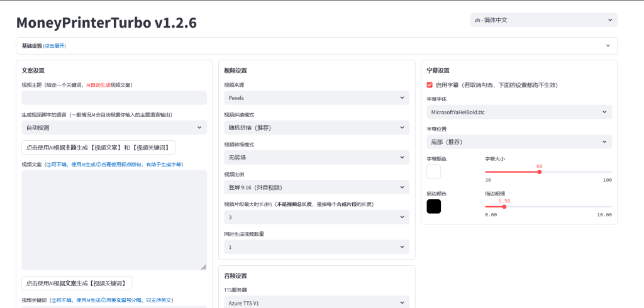Open the 同时生成视频数量 dropdown
This screenshot has height=308, width=644.
(x=316, y=247)
